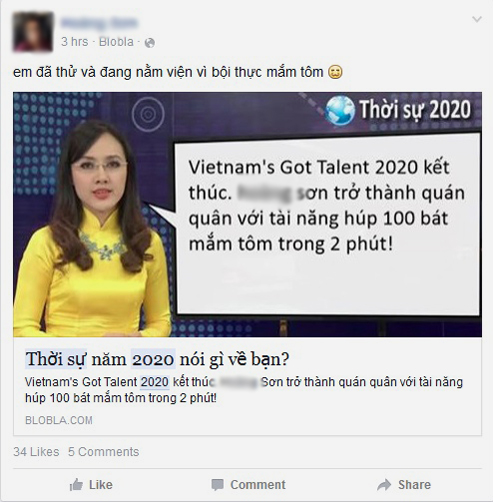Click the Share arrow icon
The width and height of the screenshot is (493, 502).
pyautogui.click(x=384, y=485)
